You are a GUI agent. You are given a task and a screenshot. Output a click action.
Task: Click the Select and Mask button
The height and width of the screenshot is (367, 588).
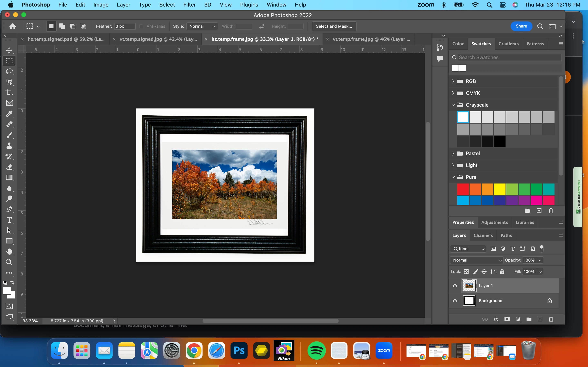[334, 26]
